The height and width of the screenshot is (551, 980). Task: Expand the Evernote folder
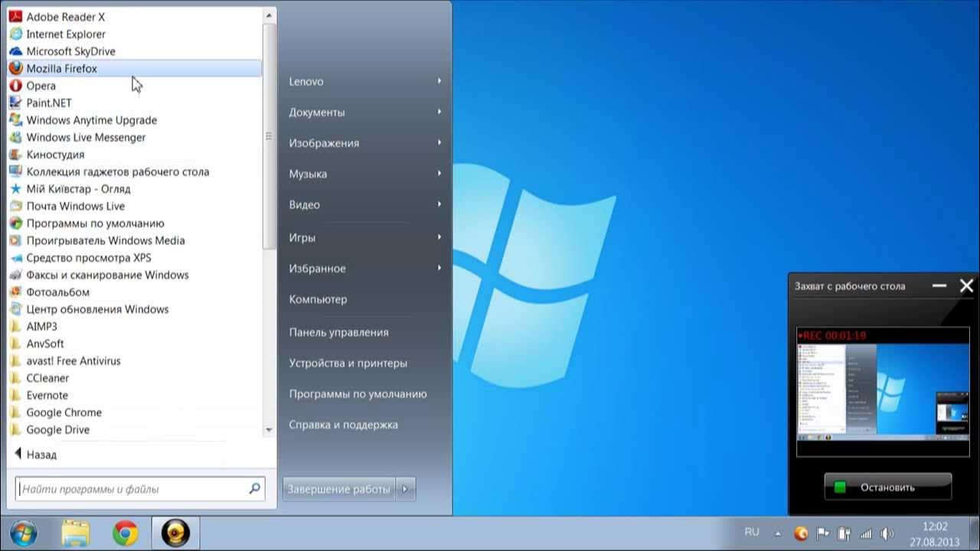click(135, 396)
